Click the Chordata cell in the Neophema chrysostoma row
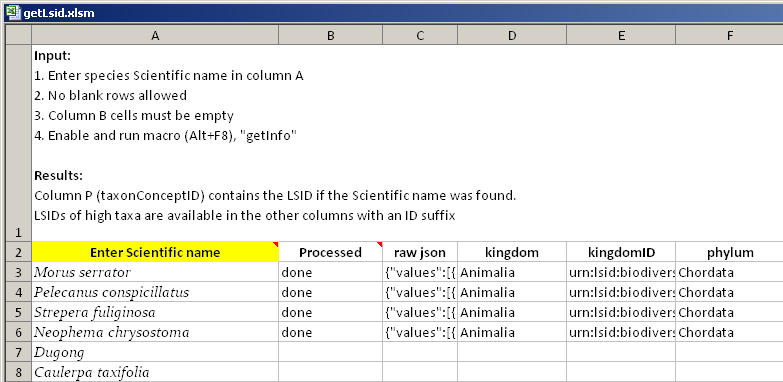The height and width of the screenshot is (382, 783). [730, 332]
